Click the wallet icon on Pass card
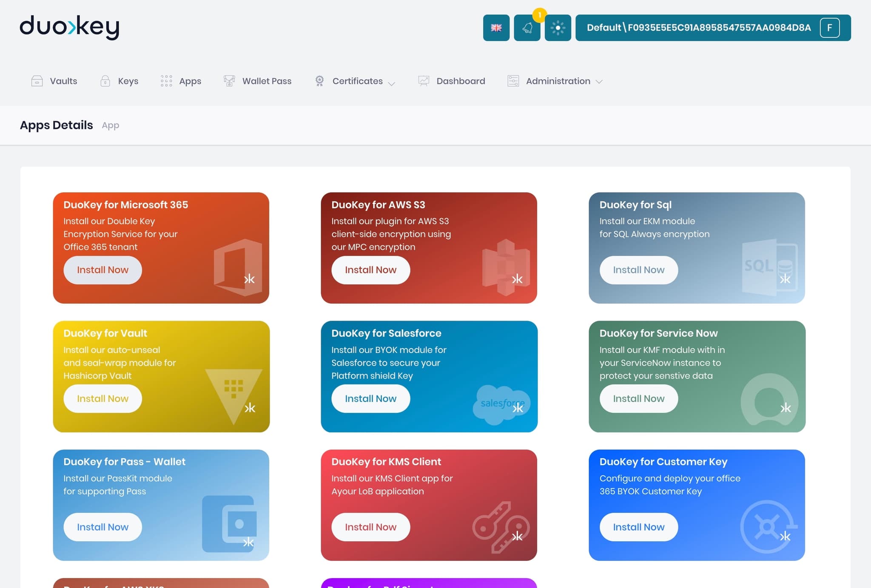 [229, 523]
